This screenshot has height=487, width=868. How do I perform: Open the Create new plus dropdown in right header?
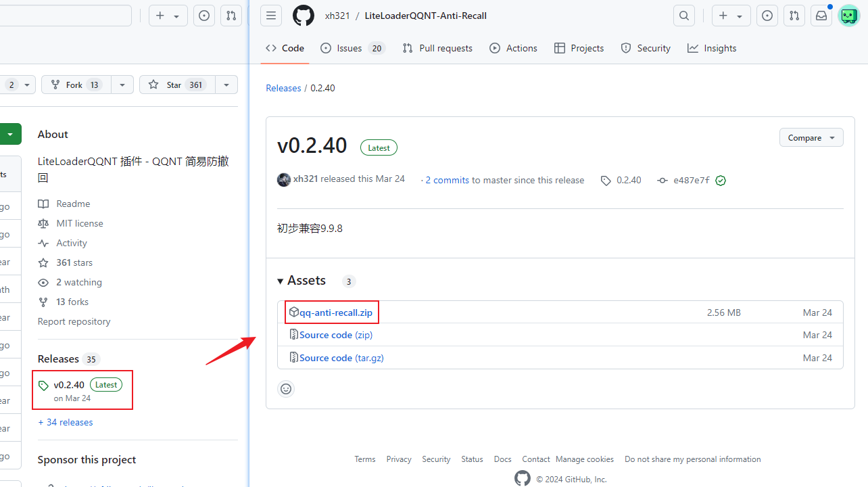(x=731, y=16)
